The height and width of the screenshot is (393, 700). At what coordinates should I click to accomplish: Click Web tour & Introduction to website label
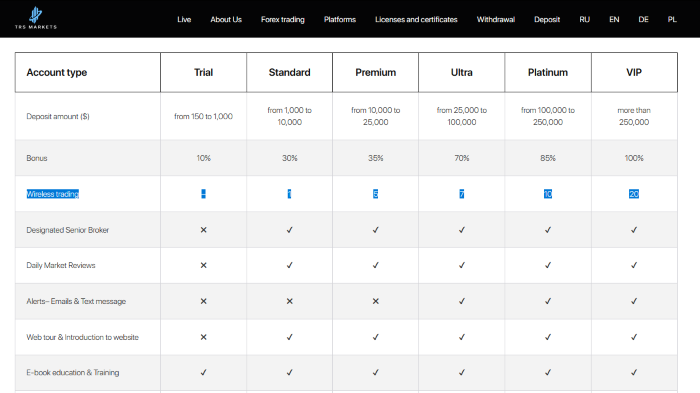click(x=83, y=337)
